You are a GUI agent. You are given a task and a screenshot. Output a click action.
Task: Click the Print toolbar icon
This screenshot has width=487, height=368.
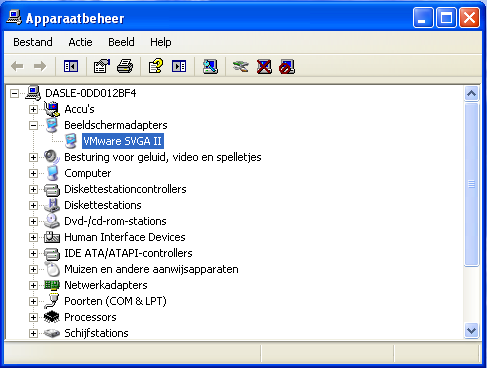click(125, 66)
